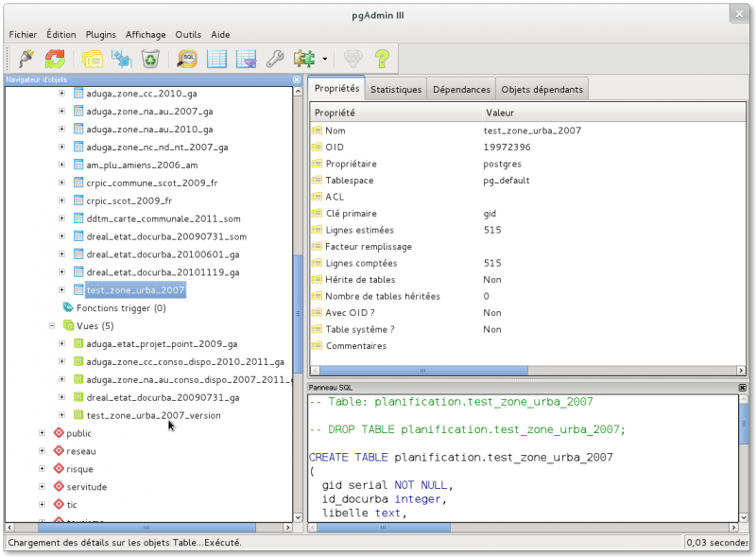The width and height of the screenshot is (756, 557).
Task: Expand the public schema node
Action: (42, 433)
